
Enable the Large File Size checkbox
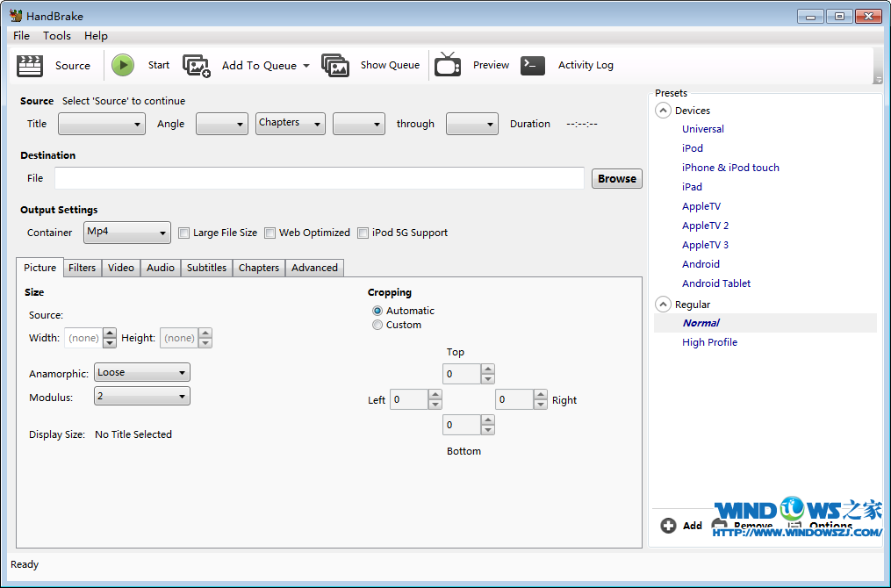184,233
